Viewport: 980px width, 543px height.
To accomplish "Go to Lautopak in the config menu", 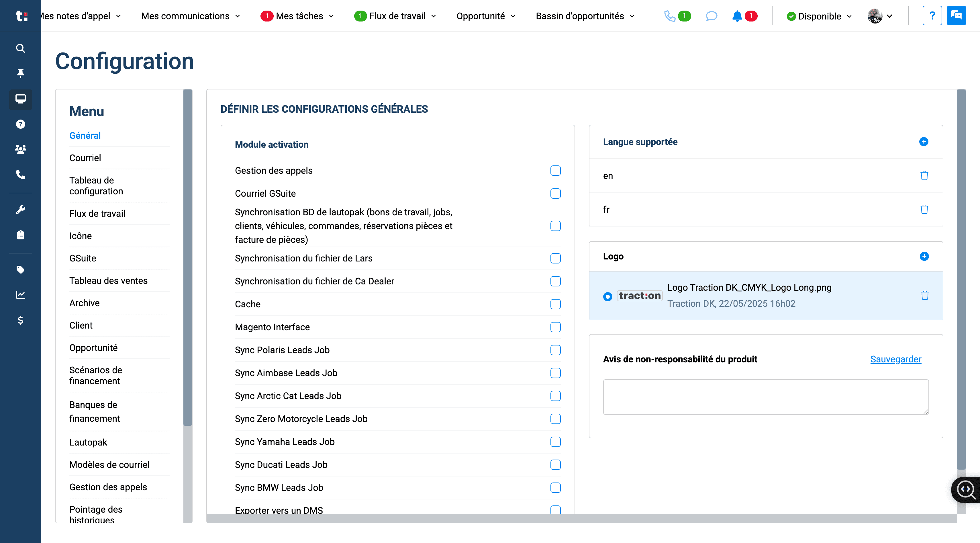I will (88, 442).
